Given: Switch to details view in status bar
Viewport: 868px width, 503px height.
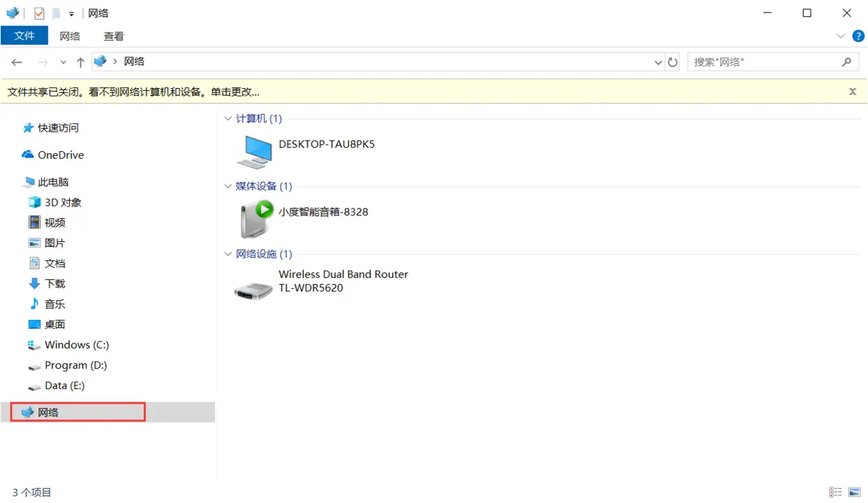Looking at the screenshot, I should point(835,493).
